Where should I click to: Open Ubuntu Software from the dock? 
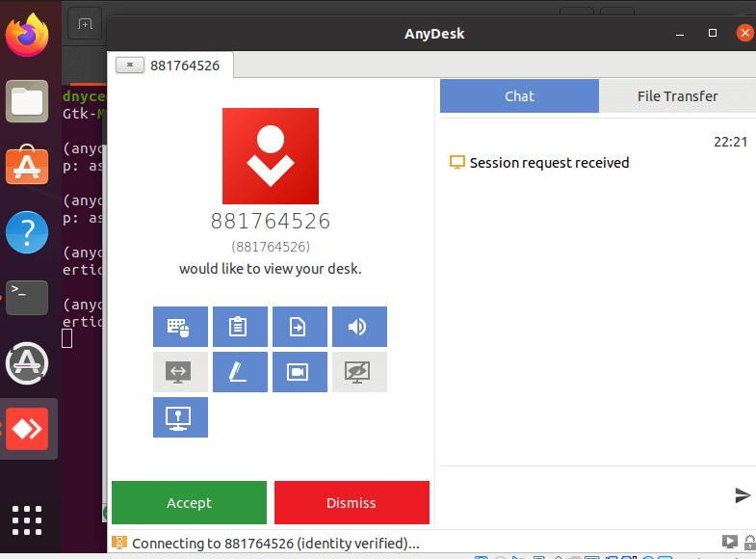[27, 166]
